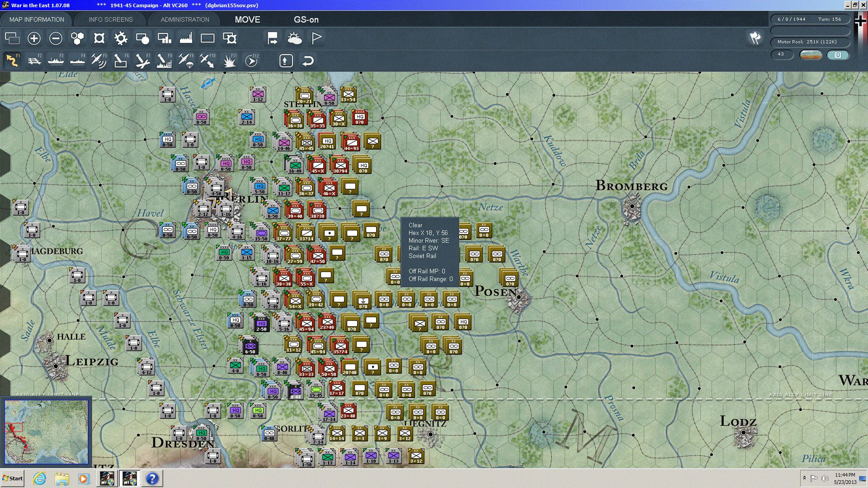
Task: Launch Internet Explorer from taskbar
Action: (40, 478)
